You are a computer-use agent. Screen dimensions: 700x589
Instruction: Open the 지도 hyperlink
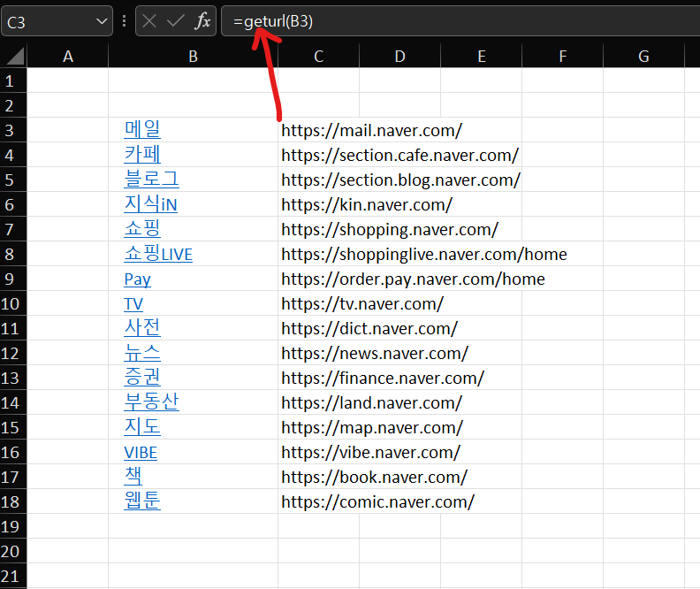[142, 427]
